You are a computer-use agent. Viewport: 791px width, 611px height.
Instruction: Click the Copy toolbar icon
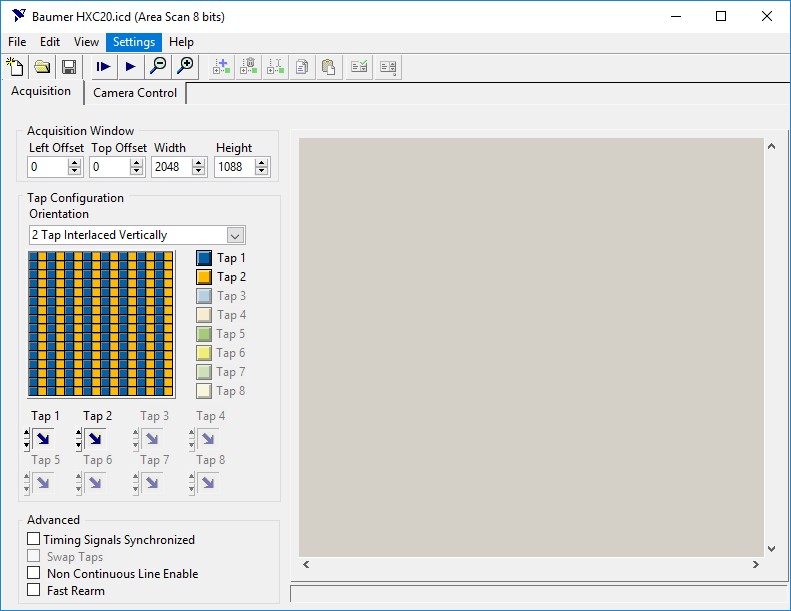[302, 67]
